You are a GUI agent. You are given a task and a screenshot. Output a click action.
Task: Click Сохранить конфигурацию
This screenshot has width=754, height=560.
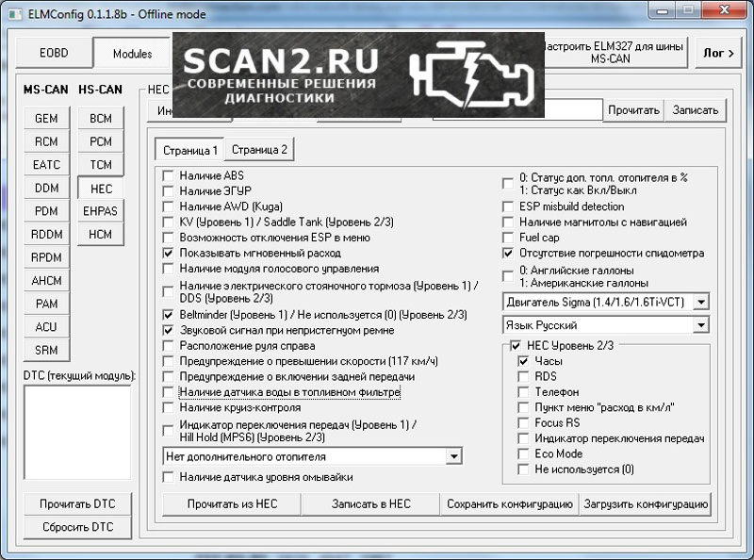[510, 503]
